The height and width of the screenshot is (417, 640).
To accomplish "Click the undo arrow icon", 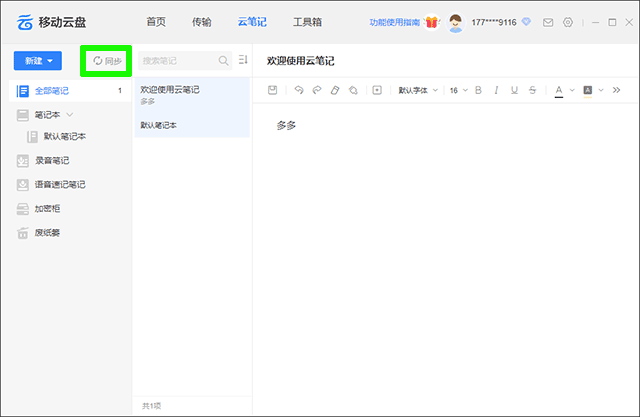I will click(x=299, y=90).
